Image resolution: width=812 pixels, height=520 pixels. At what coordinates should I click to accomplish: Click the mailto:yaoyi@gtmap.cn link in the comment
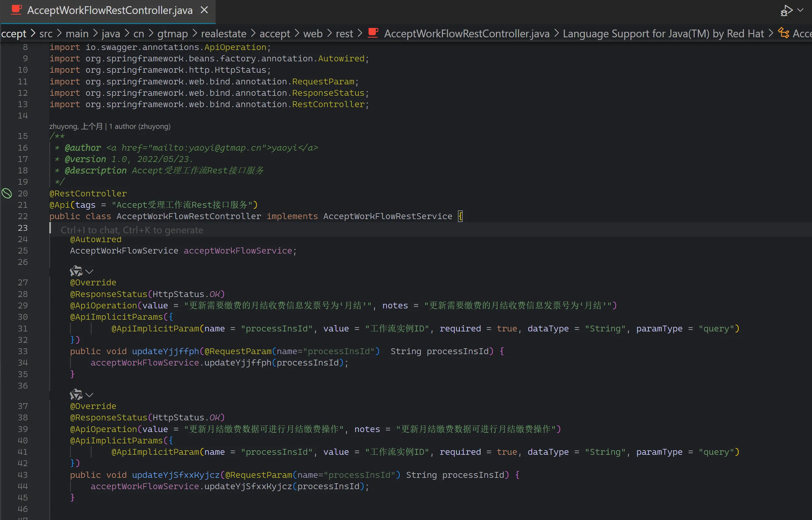pyautogui.click(x=207, y=148)
